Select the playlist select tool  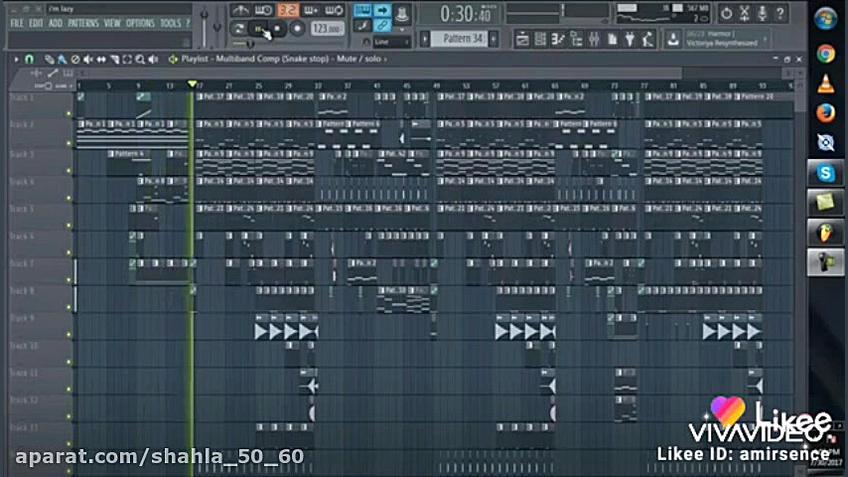(127, 59)
